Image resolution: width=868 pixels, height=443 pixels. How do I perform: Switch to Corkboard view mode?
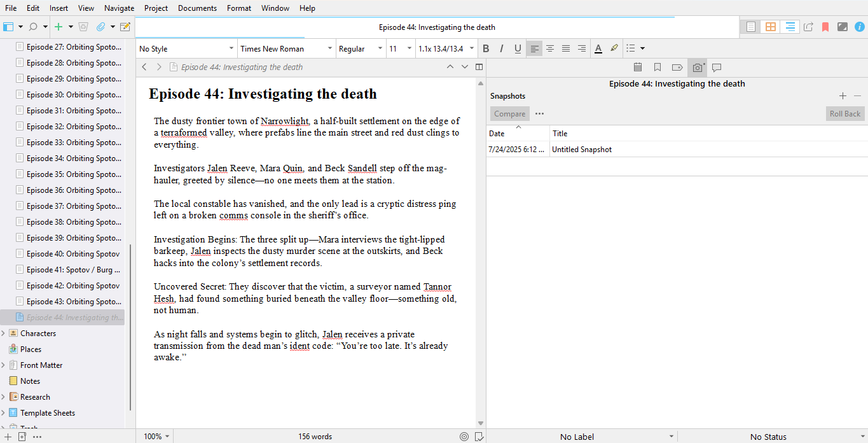coord(770,27)
